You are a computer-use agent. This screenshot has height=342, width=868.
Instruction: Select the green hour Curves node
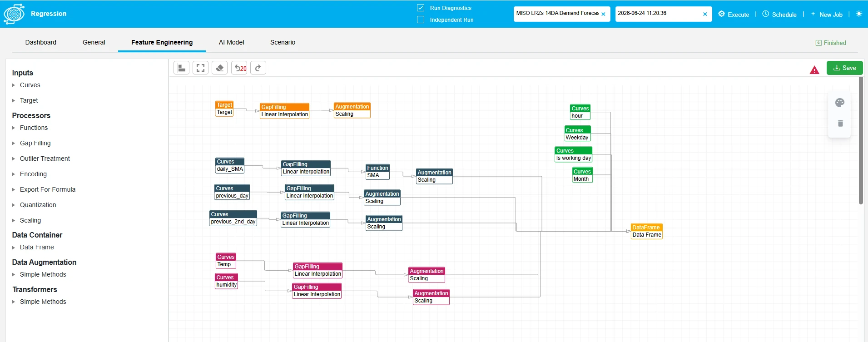(580, 112)
